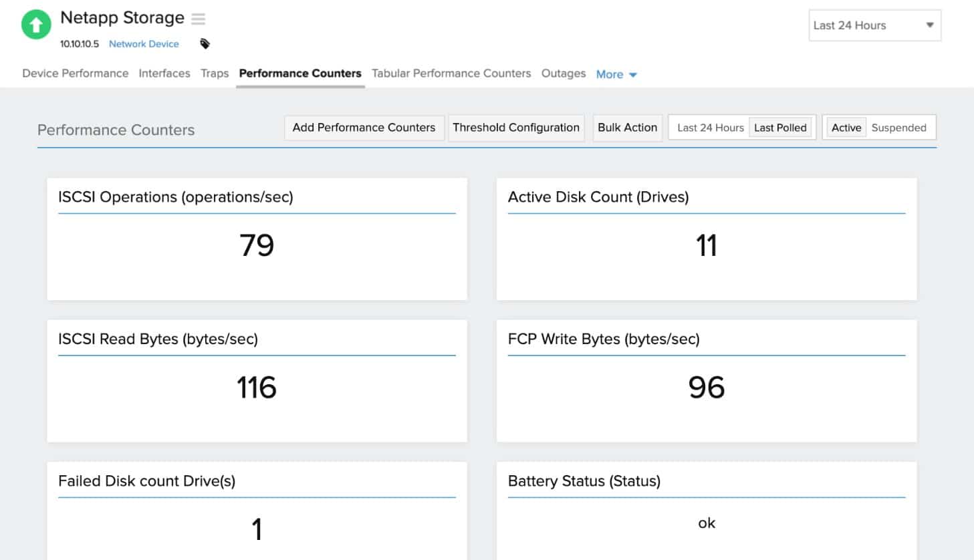Image resolution: width=974 pixels, height=560 pixels.
Task: Show Suspended counters
Action: [898, 128]
